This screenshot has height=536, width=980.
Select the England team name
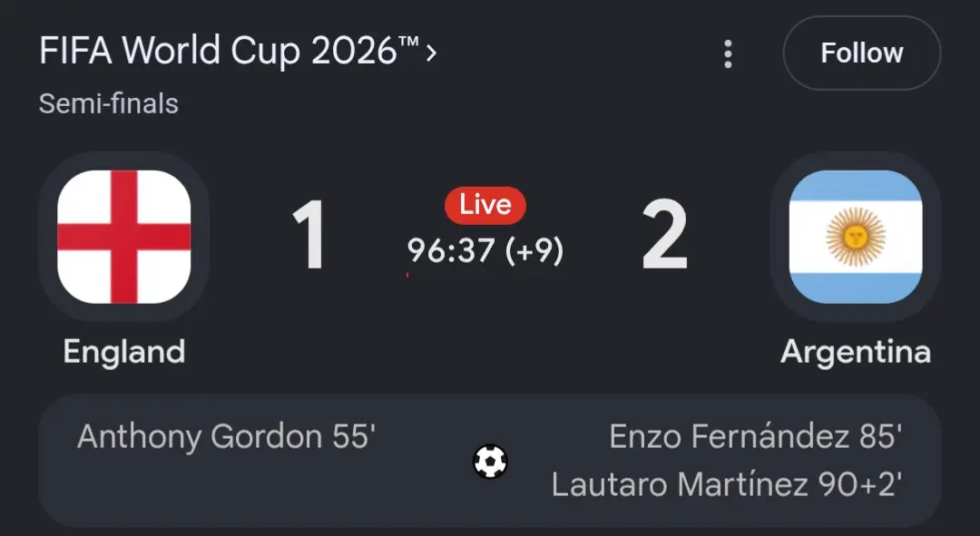[123, 352]
